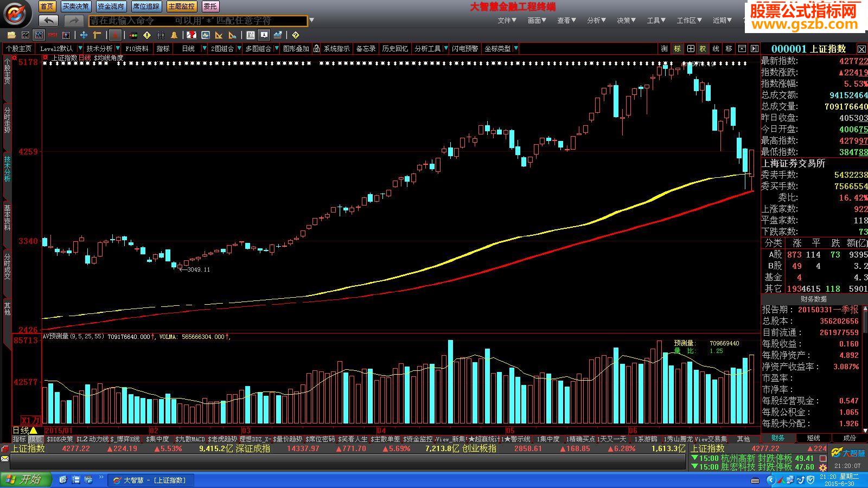Click the blue trend chart toolbar icon
The width and height of the screenshot is (868, 488).
pyautogui.click(x=278, y=35)
